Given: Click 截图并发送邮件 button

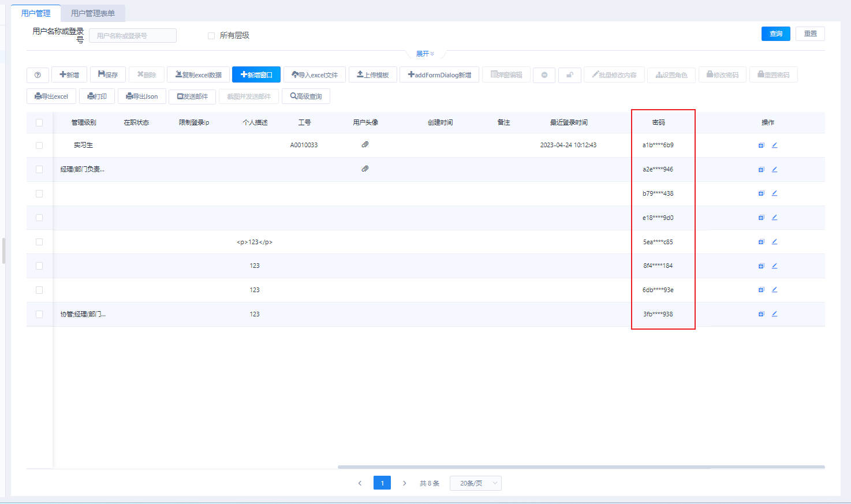Looking at the screenshot, I should (249, 96).
